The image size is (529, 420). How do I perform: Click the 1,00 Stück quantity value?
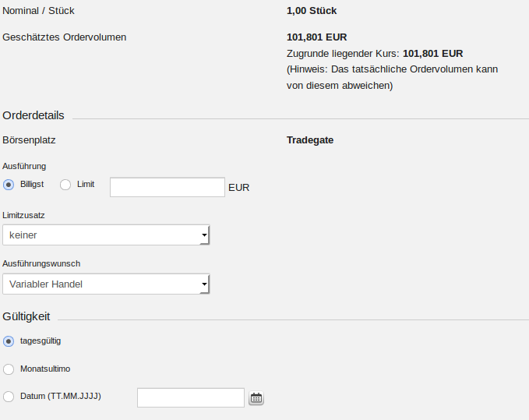point(312,11)
